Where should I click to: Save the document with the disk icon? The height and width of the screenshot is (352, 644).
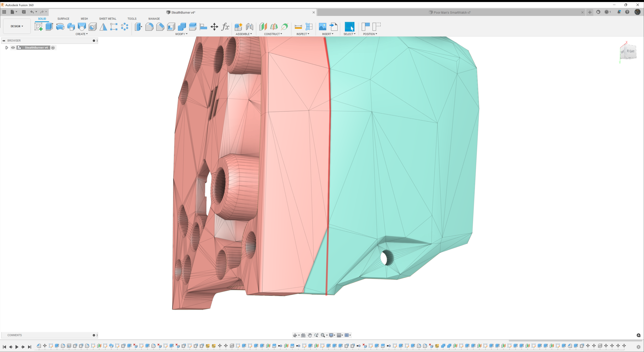click(24, 12)
